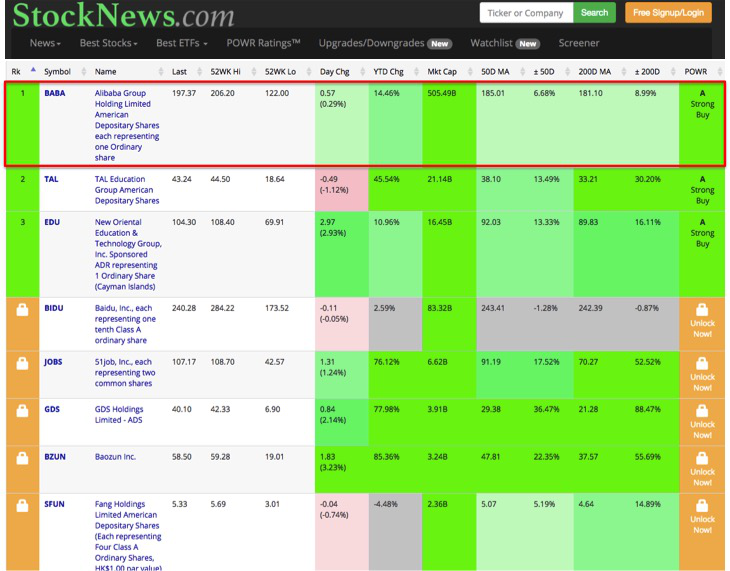Click the lock icon in GDS' rank cell

coord(22,411)
